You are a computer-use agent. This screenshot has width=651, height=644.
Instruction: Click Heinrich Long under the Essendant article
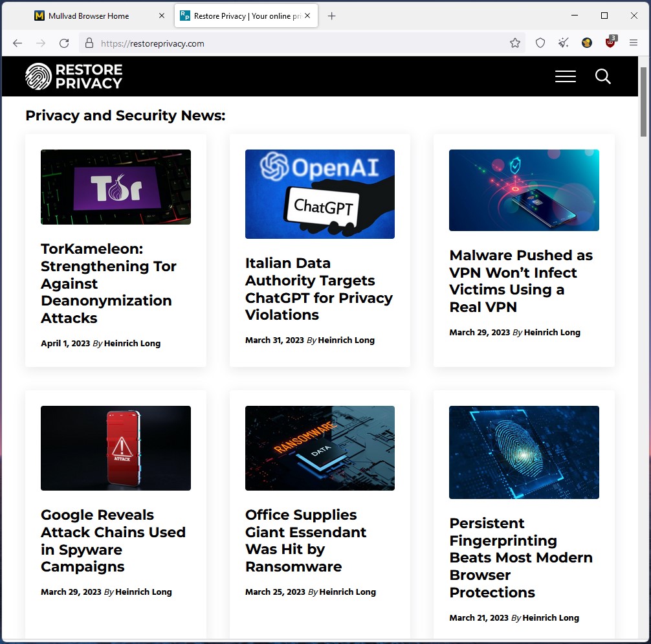348,592
